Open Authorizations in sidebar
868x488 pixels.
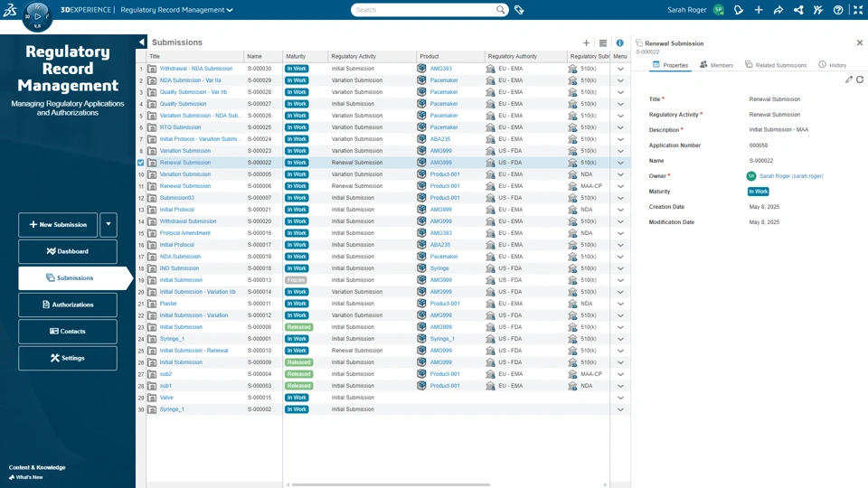[68, 305]
